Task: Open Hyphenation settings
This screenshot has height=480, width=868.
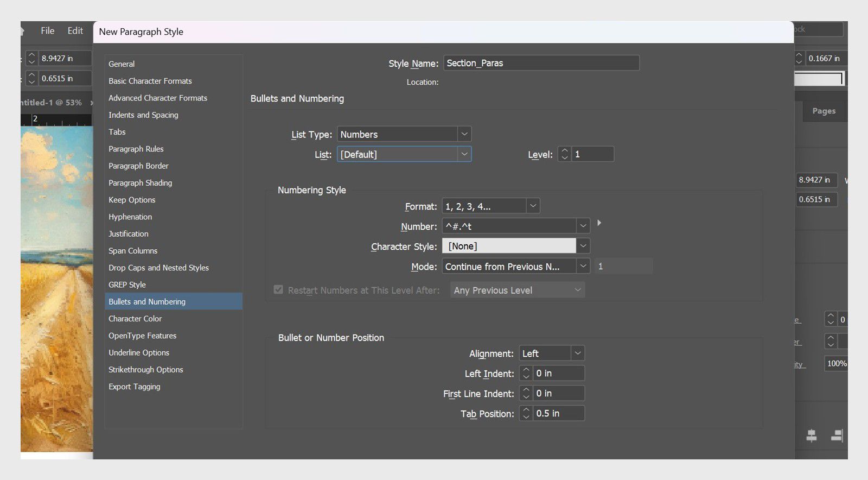Action: (x=173, y=217)
